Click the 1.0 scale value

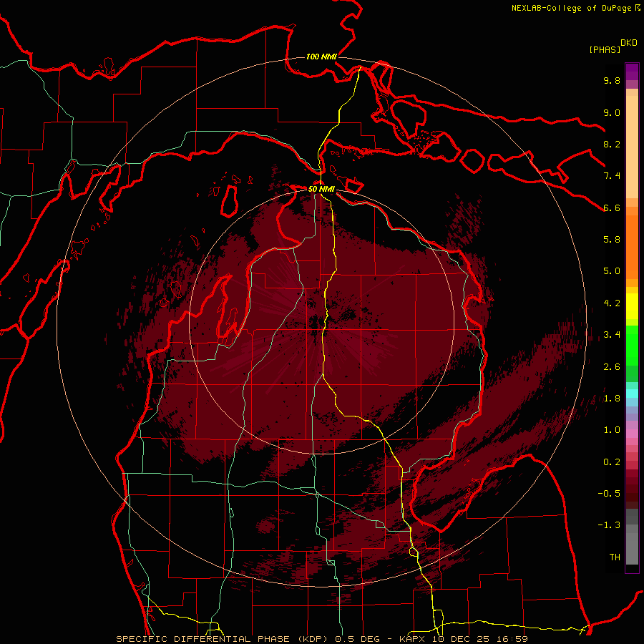612,430
